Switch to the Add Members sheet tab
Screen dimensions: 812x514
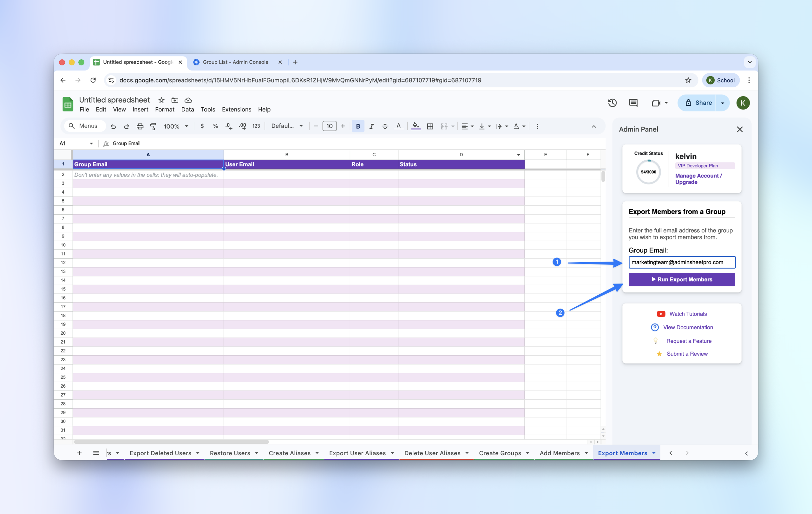pos(560,453)
